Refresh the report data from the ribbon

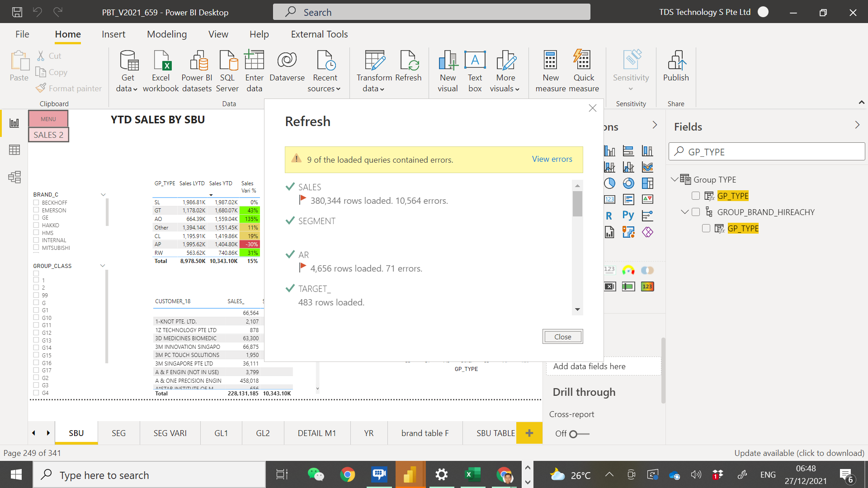pyautogui.click(x=408, y=66)
